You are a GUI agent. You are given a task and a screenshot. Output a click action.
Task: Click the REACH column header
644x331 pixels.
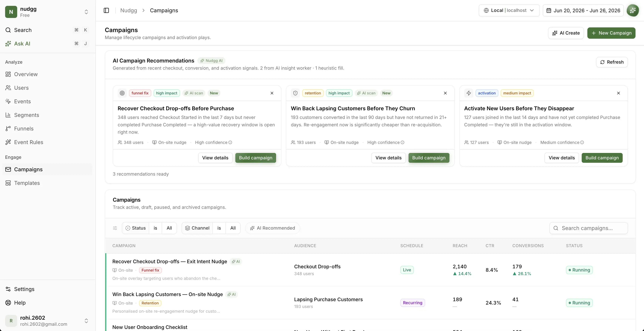(x=460, y=246)
